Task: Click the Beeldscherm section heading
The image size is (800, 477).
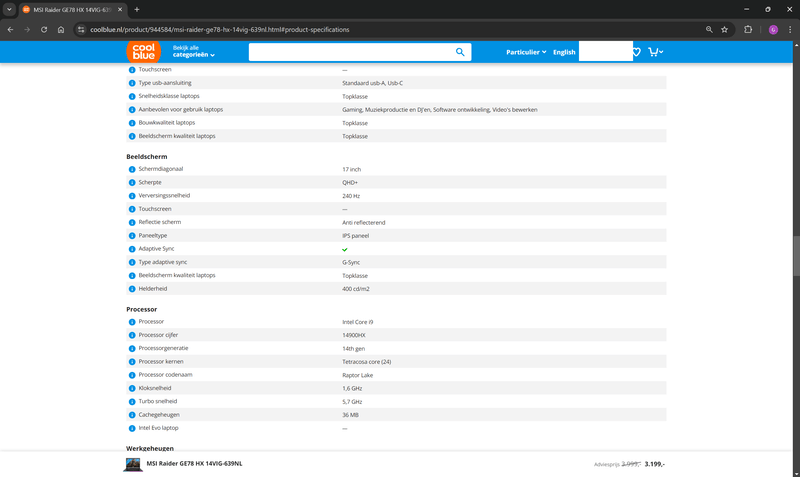Action: pyautogui.click(x=146, y=157)
